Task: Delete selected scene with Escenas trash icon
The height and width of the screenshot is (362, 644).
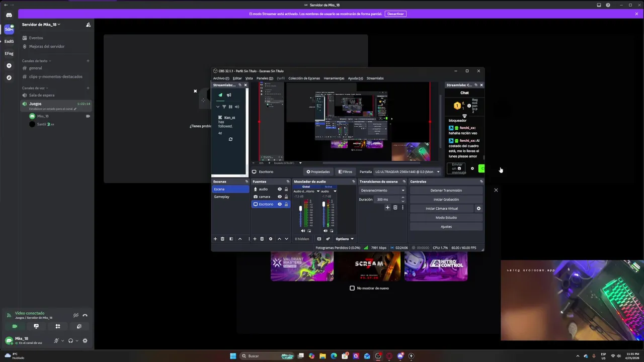Action: pos(222,239)
